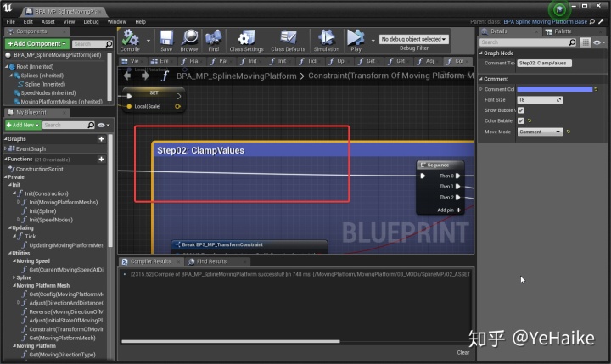Edit the Font Size field
611x364 pixels.
point(540,100)
